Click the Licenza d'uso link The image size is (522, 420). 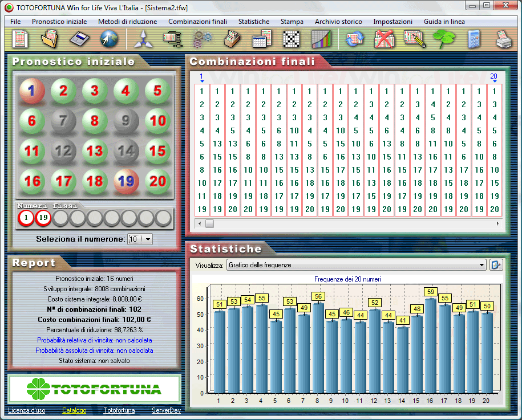(27, 410)
